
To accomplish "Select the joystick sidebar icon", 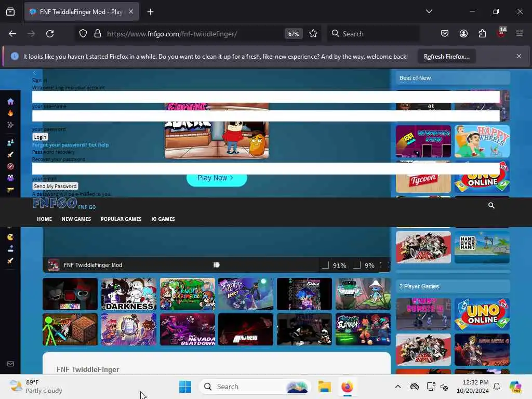I will tap(10, 249).
